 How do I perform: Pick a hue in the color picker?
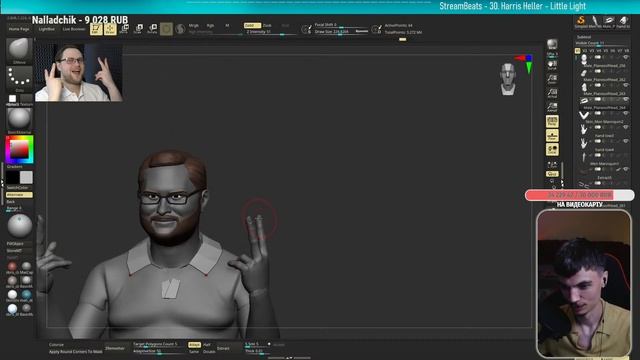click(19, 149)
